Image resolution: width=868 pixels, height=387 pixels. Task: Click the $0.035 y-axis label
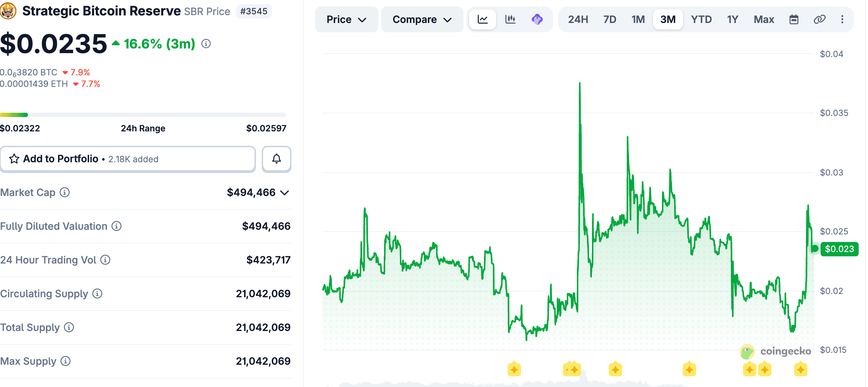click(x=834, y=113)
